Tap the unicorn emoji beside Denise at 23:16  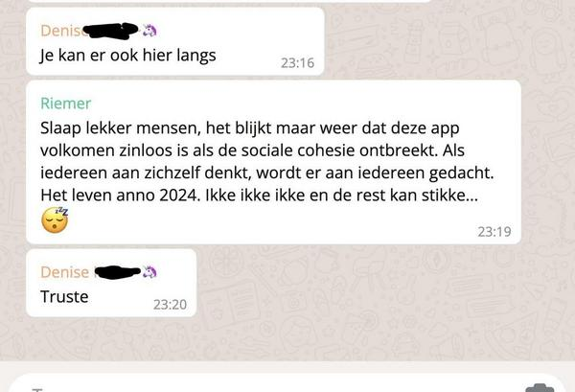pyautogui.click(x=149, y=31)
